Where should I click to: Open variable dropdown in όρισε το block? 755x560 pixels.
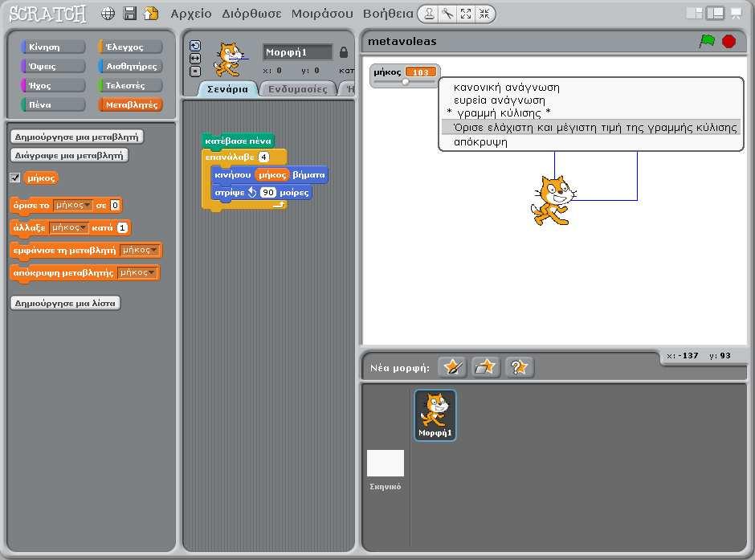click(x=72, y=205)
